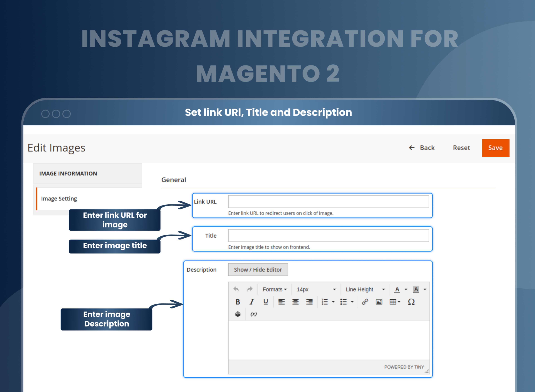Viewport: 535px width, 392px height.
Task: Center align text in editor
Action: (x=295, y=302)
